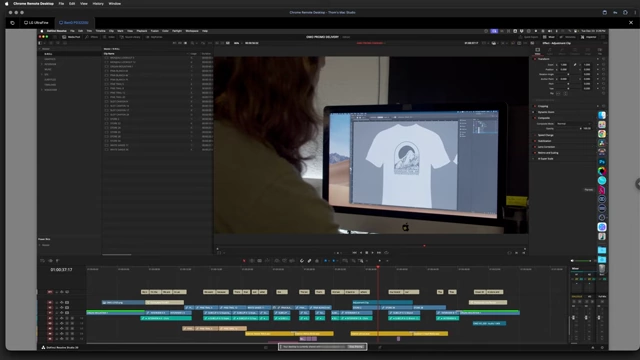Close the Chrome Remote Desktop session with the X

(631, 22)
